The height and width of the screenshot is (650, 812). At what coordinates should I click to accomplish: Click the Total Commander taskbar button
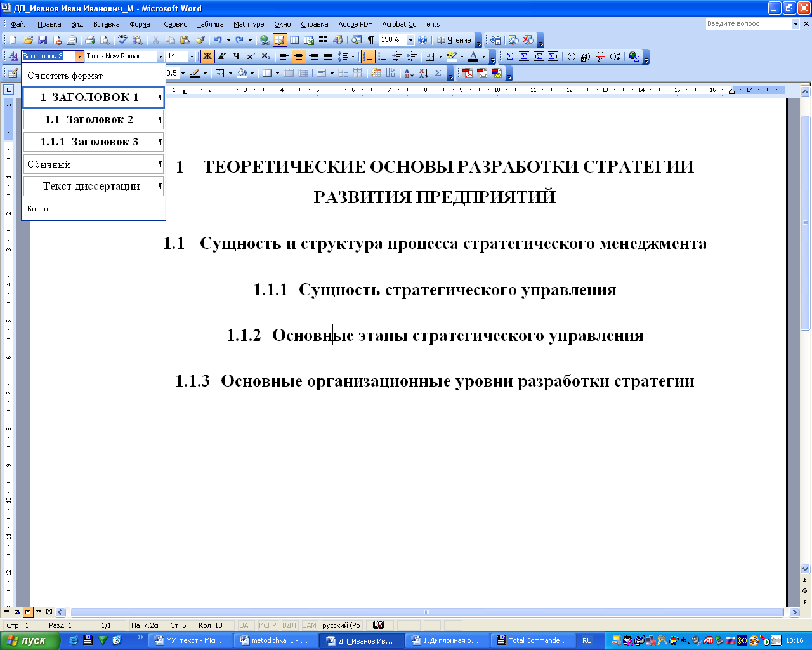click(x=533, y=640)
